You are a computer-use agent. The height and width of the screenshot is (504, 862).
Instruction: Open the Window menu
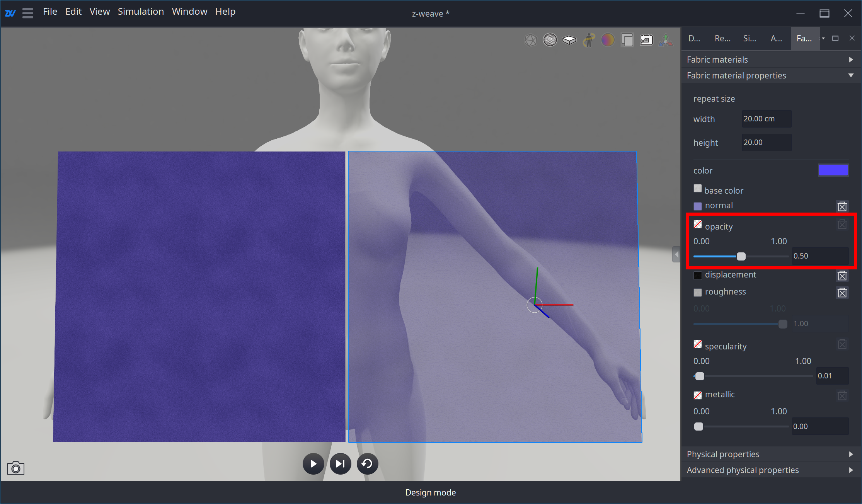pyautogui.click(x=189, y=12)
